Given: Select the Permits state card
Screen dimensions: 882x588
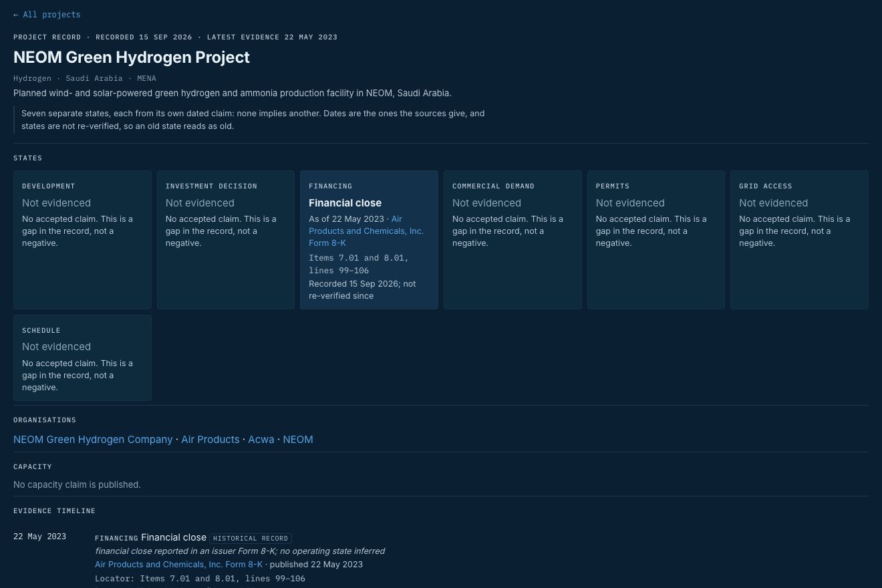Looking at the screenshot, I should pos(656,240).
